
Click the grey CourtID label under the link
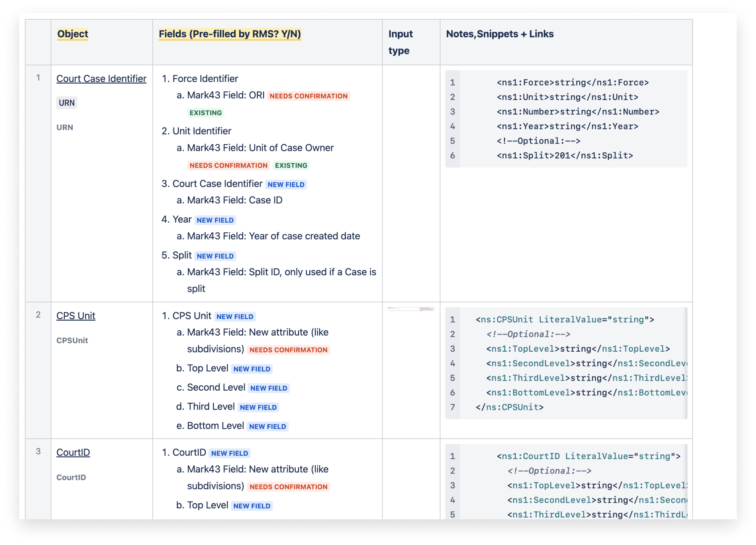tap(71, 477)
